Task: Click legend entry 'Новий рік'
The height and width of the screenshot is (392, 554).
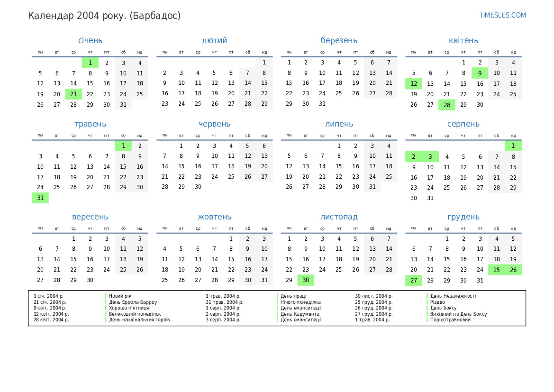Action: tap(120, 296)
